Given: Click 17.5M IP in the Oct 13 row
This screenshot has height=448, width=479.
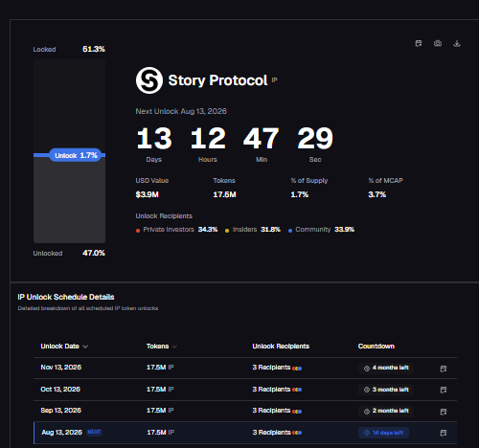Looking at the screenshot, I should (x=160, y=390).
